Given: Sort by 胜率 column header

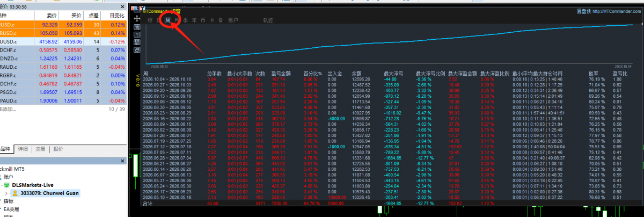Looking at the screenshot, I should point(594,73).
